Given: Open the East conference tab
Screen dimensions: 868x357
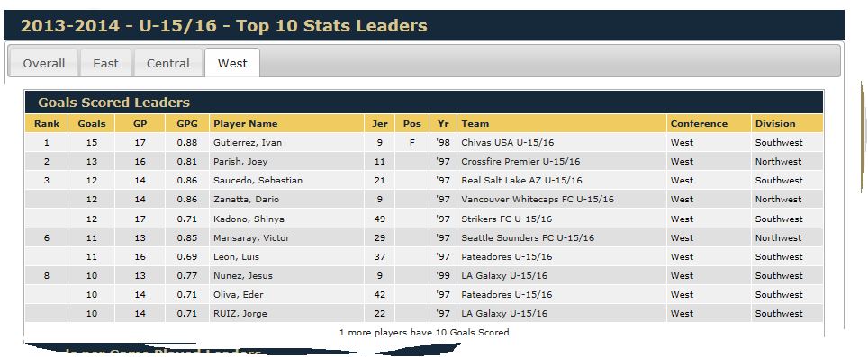Looking at the screenshot, I should click(x=105, y=63).
